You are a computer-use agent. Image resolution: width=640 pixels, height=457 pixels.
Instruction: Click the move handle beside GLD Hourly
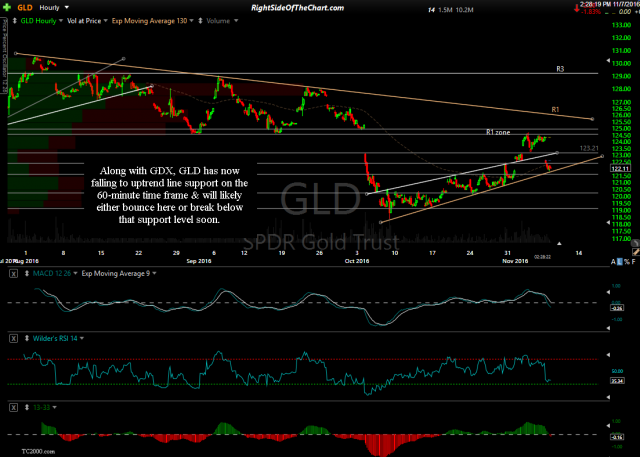tap(15, 20)
